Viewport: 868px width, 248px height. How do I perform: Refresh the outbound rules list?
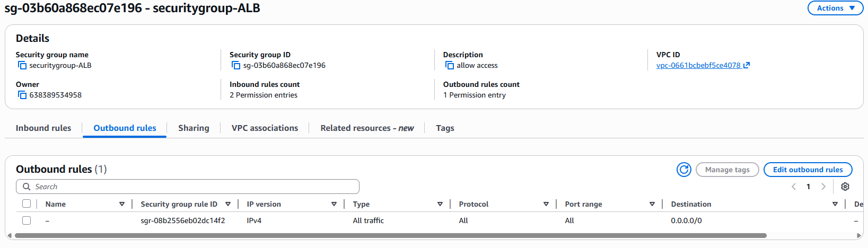coord(684,170)
